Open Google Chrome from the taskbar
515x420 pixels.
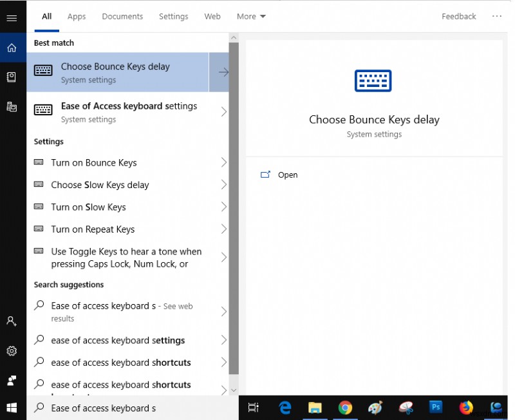tap(345, 407)
